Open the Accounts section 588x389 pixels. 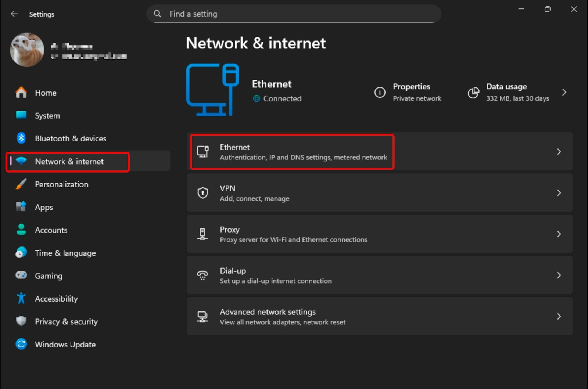[x=51, y=230]
